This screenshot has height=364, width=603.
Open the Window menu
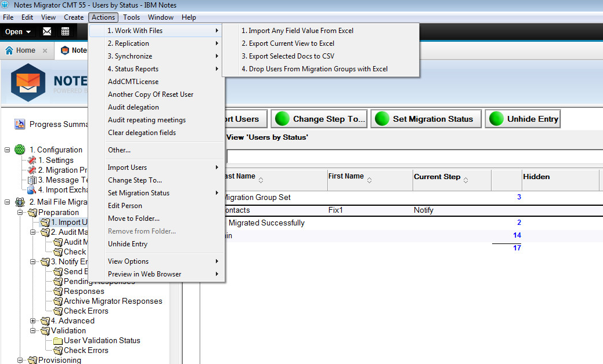point(161,17)
